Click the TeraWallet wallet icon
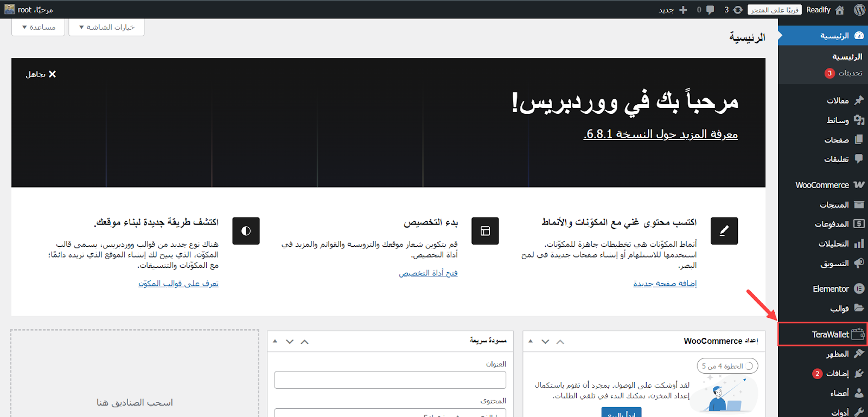This screenshot has width=868, height=417. [858, 334]
